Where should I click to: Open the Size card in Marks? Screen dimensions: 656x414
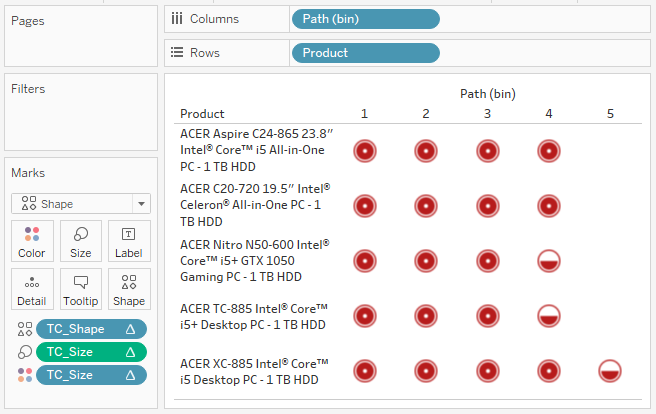tap(81, 241)
